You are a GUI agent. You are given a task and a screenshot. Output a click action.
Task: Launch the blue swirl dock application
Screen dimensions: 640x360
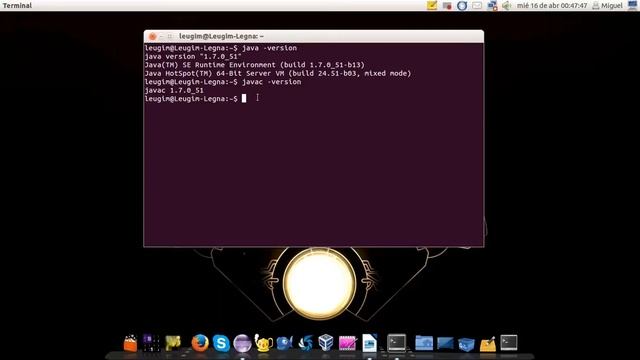(x=305, y=343)
